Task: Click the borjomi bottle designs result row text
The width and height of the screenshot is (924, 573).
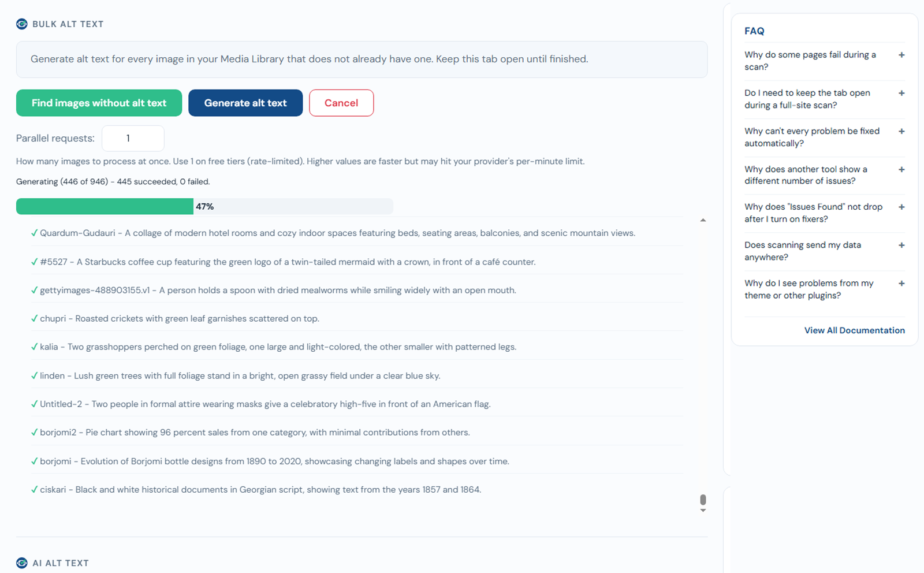Action: click(274, 461)
